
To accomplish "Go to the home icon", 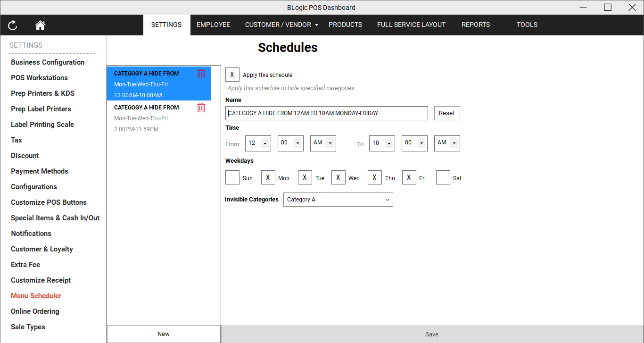I will [x=40, y=25].
